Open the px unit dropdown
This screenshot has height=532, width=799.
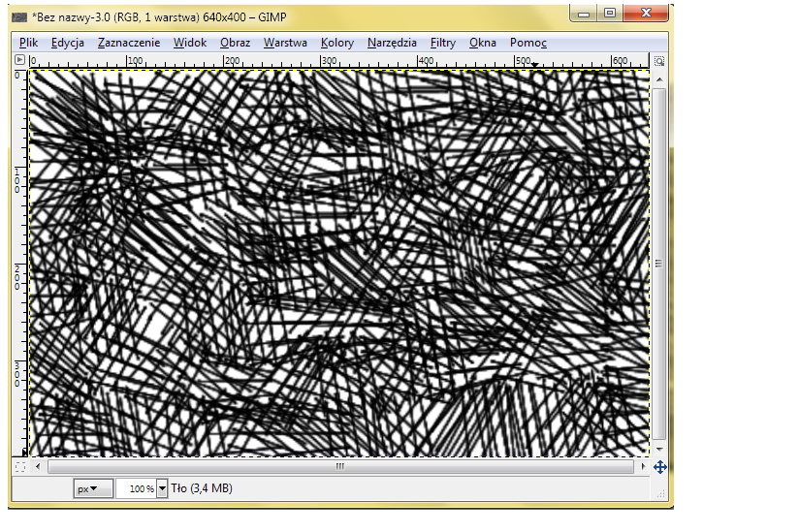[x=93, y=488]
